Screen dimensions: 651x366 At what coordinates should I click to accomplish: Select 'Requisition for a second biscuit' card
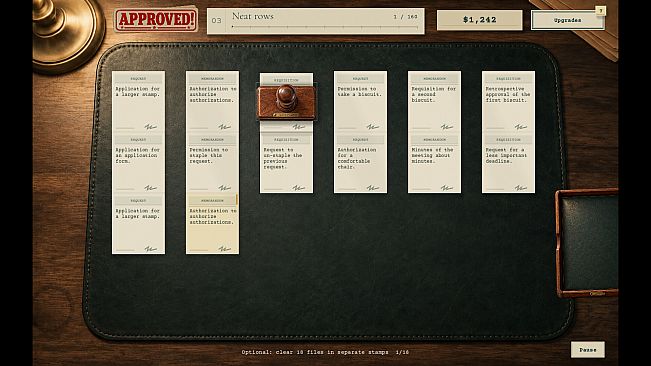(434, 101)
